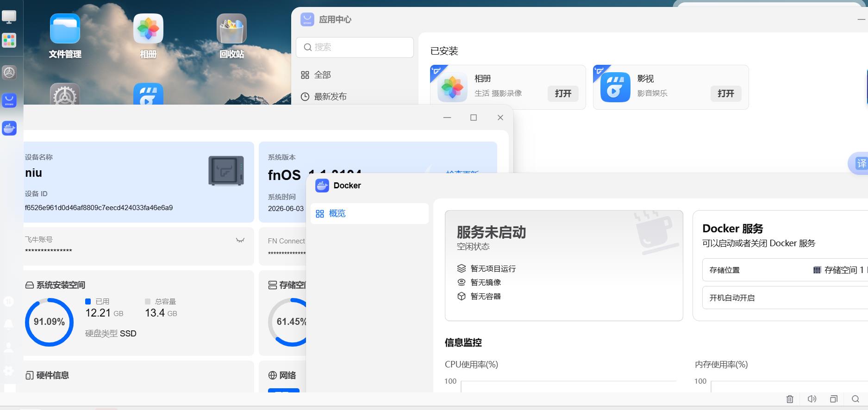Select the 概览 tab in Docker sidebar

(x=369, y=214)
